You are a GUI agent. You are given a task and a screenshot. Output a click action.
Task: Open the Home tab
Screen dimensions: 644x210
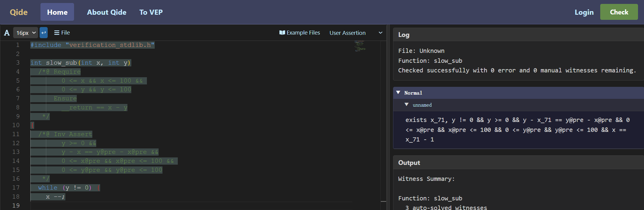57,12
